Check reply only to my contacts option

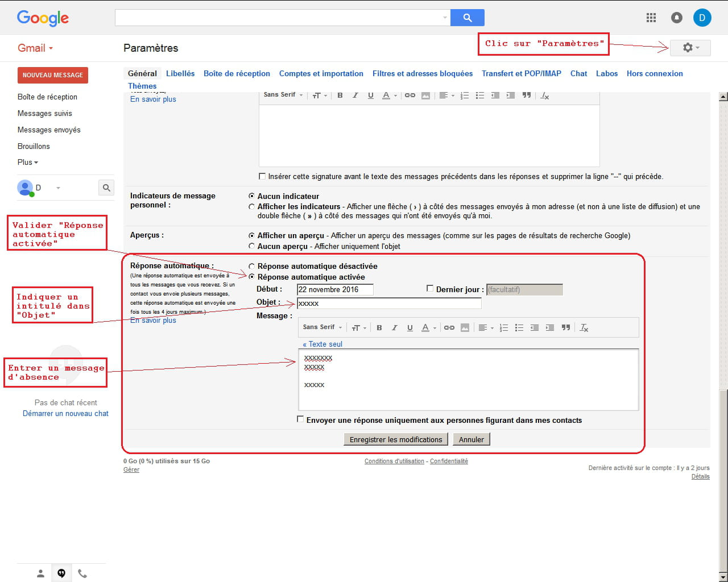300,419
